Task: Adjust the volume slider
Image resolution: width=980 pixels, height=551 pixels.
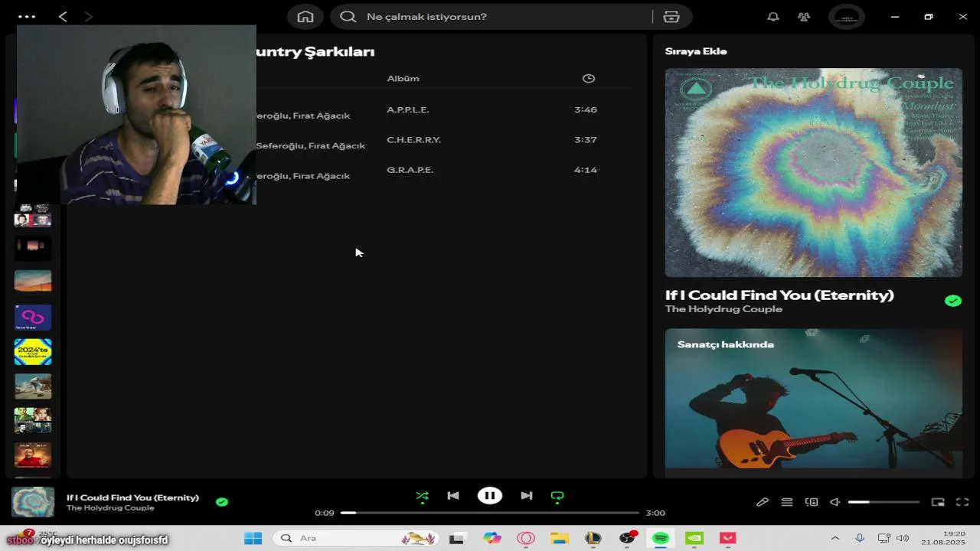Action: (x=884, y=502)
